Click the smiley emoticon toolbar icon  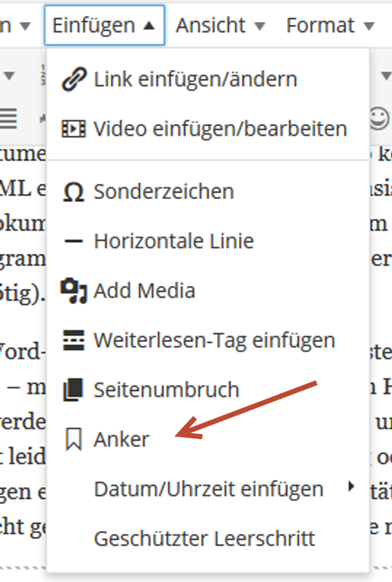click(380, 118)
